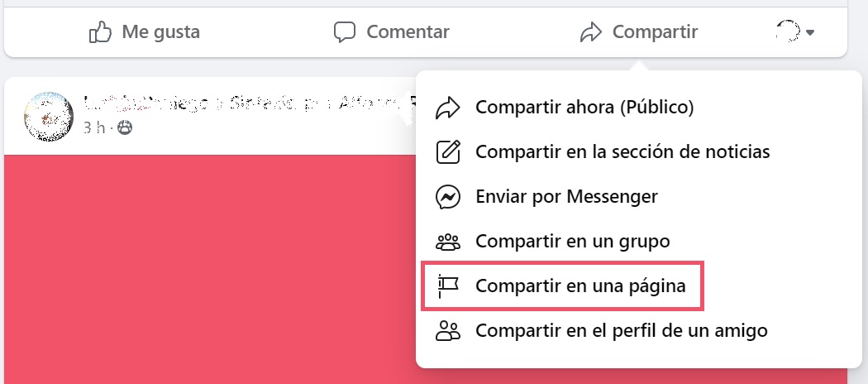The height and width of the screenshot is (384, 868).
Task: Choose Compartir en un grupo
Action: pyautogui.click(x=572, y=242)
